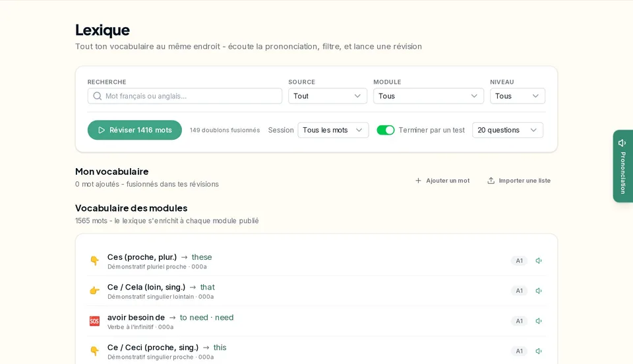Toggle the Terminer par un test switch
633x364 pixels.
[386, 130]
